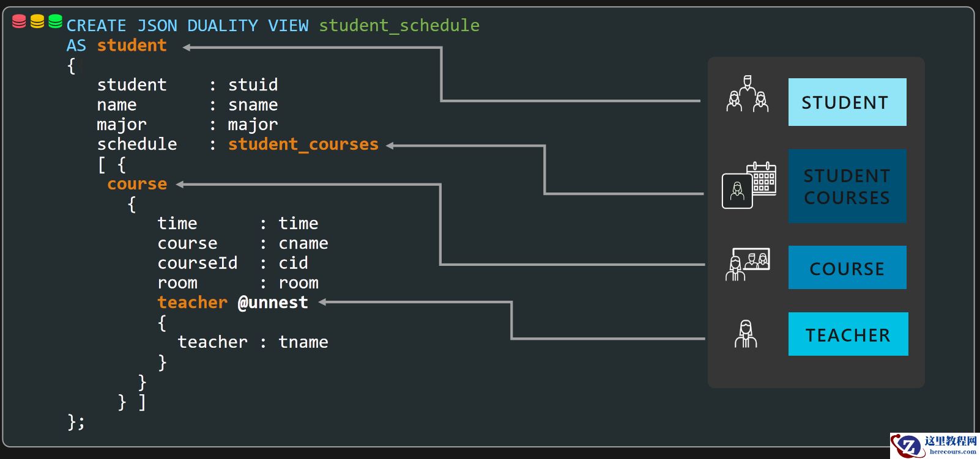
Task: Select the light blue STUDENT table box
Action: 847,102
